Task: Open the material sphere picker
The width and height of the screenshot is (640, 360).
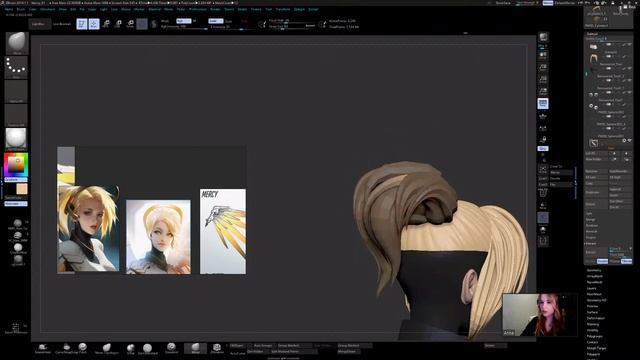Action: [x=16, y=139]
